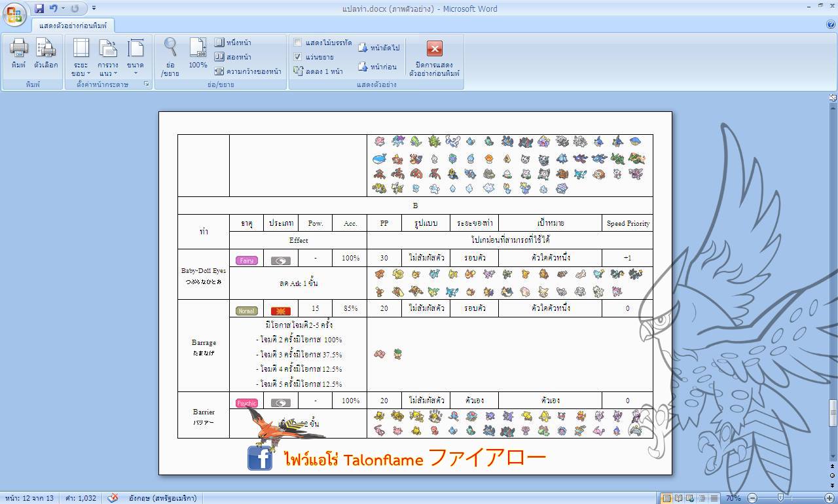Set zoom to 100% page icon
Image resolution: width=838 pixels, height=504 pixels.
[x=198, y=53]
